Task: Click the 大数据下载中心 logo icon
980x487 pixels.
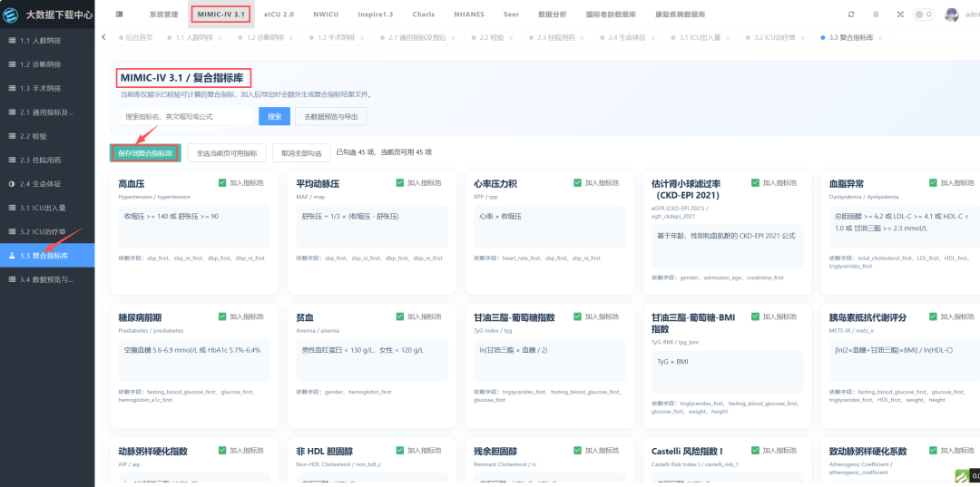Action: pyautogui.click(x=11, y=15)
